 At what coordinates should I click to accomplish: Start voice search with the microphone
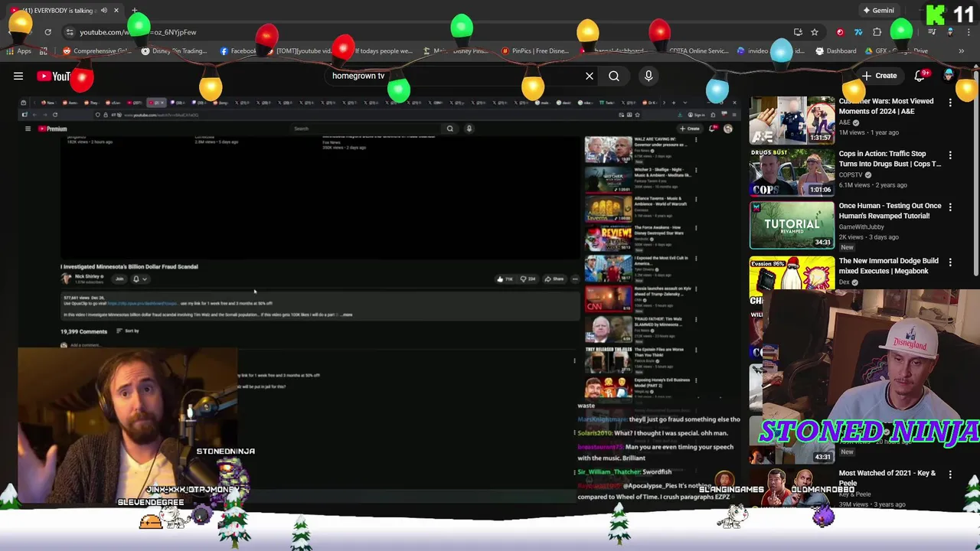click(x=648, y=76)
